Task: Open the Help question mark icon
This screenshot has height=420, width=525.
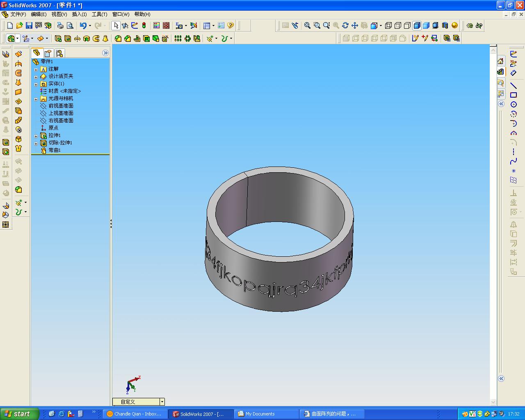Action: pos(231,25)
